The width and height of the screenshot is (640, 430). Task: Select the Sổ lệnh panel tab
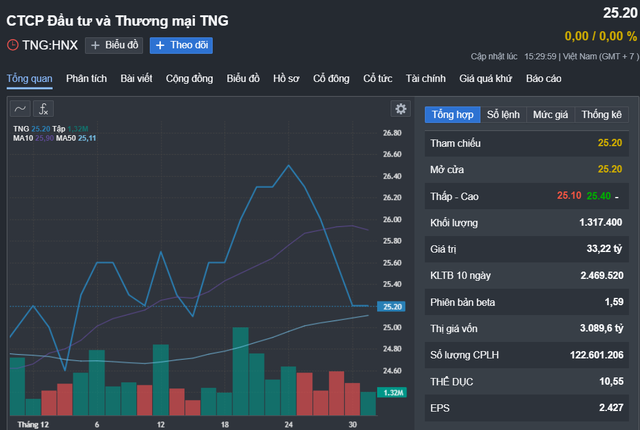503,115
